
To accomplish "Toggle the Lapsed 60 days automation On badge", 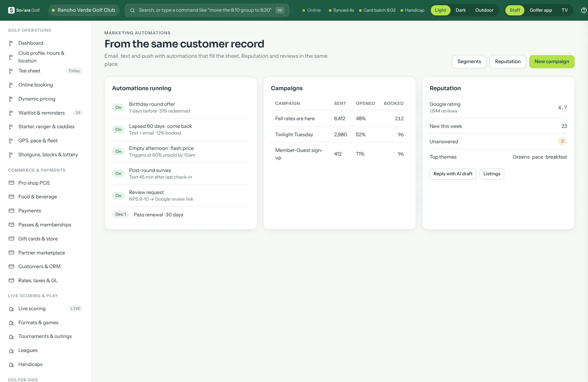I will [x=118, y=130].
